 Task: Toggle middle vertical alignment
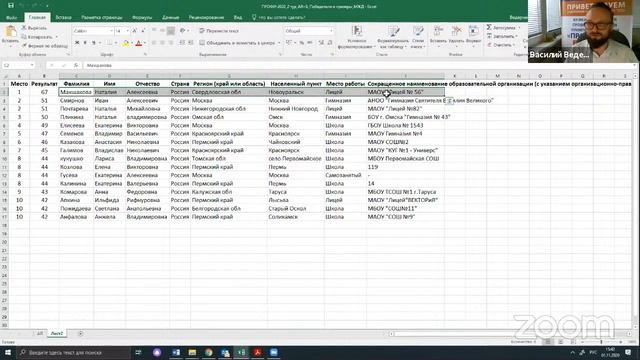(162, 31)
